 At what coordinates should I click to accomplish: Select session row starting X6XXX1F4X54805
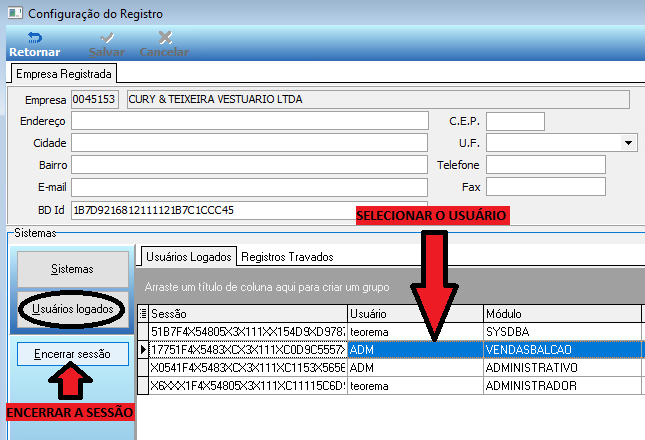248,386
